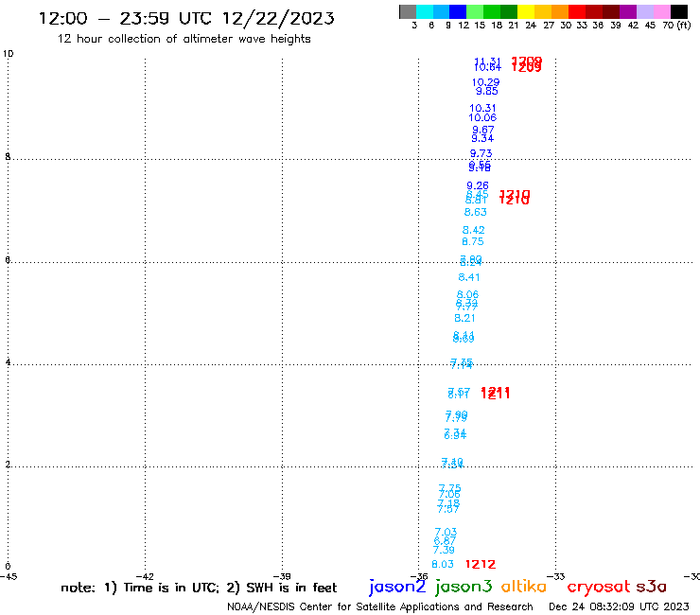Click the longitude axis label -33
Screen dimensions: 700x615
click(556, 576)
